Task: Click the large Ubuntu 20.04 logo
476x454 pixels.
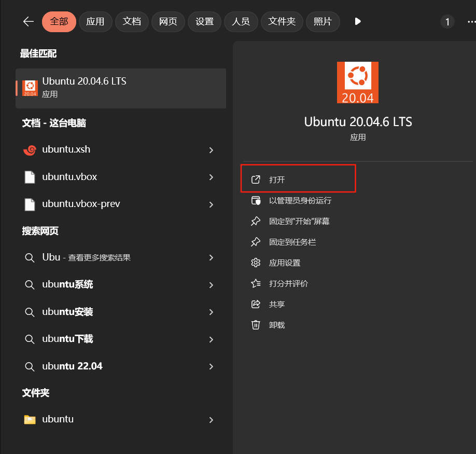Action: coord(358,82)
